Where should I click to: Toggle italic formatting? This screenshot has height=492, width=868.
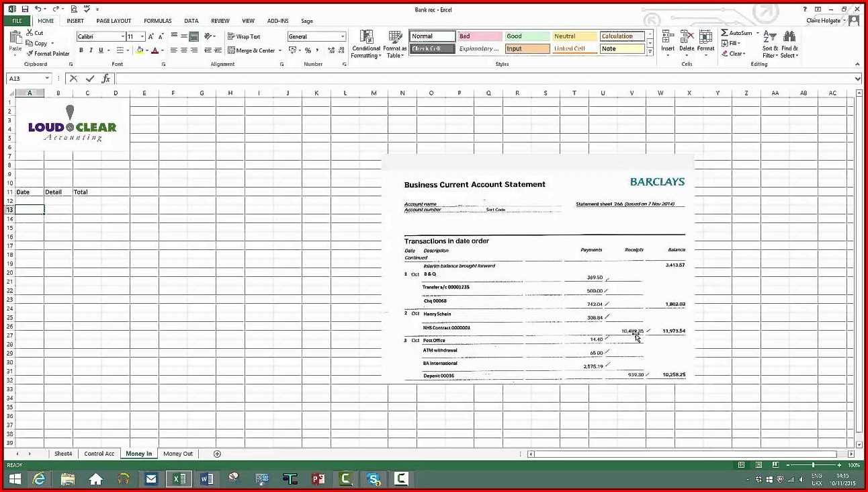[91, 50]
